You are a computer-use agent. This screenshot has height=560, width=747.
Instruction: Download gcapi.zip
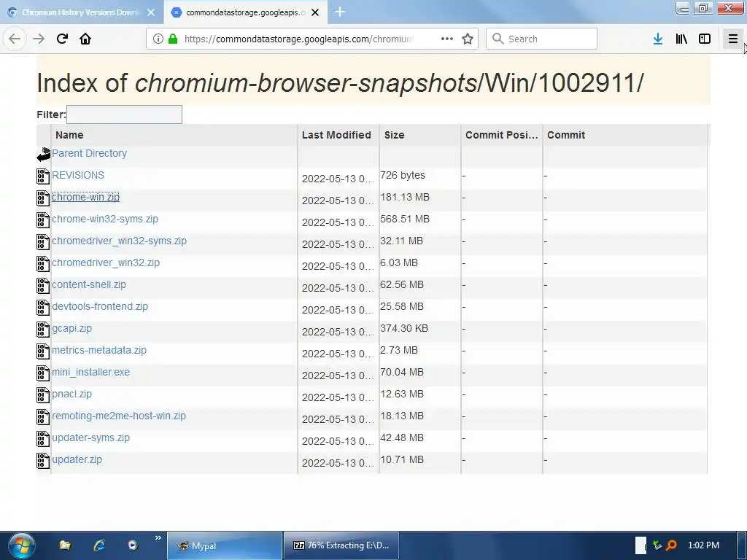tap(72, 329)
